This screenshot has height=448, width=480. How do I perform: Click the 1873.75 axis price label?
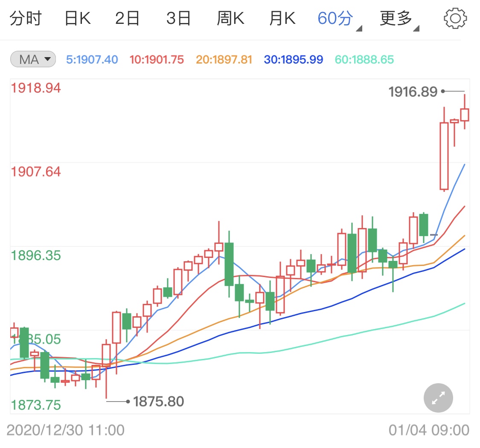[x=36, y=405]
